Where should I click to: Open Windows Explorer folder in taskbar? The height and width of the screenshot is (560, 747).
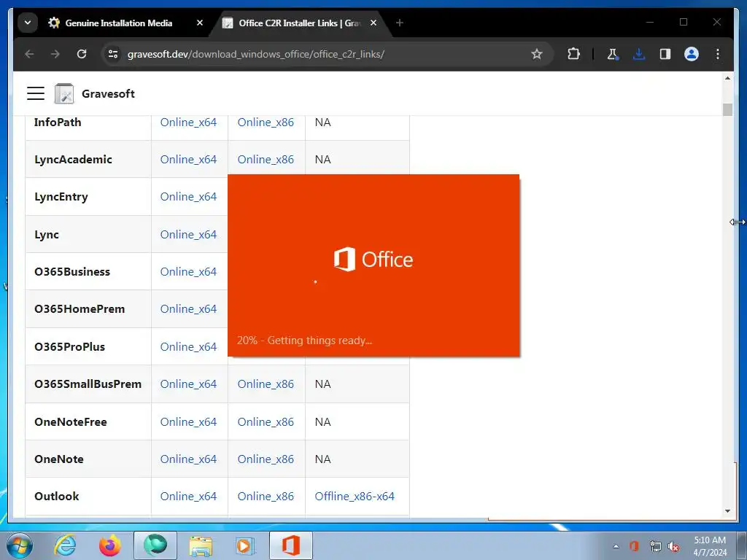[x=201, y=545]
